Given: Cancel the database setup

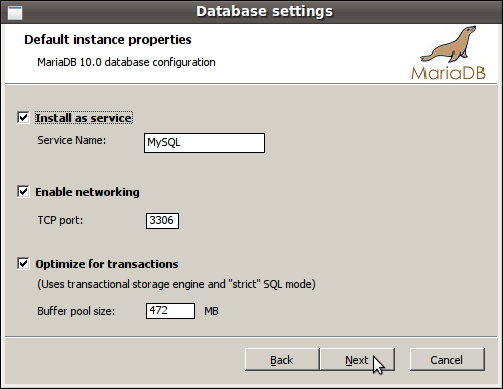Looking at the screenshot, I should point(447,360).
